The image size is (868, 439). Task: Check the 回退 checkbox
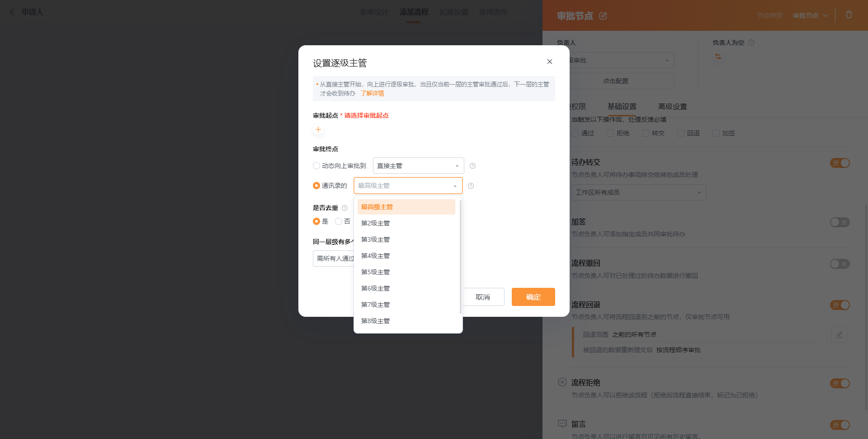click(x=681, y=133)
